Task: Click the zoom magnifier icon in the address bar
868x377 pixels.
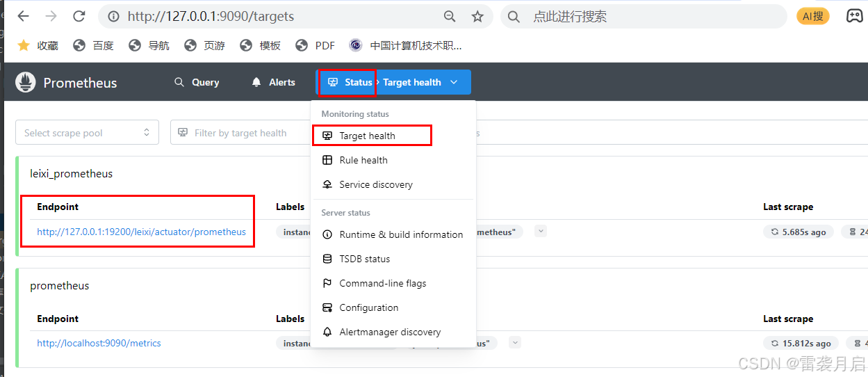Action: pos(450,17)
